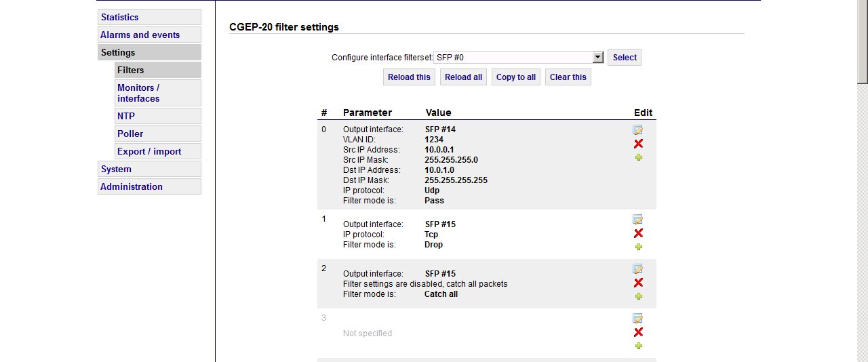Edit the unspecified filter row 3
The image size is (868, 362).
click(637, 318)
